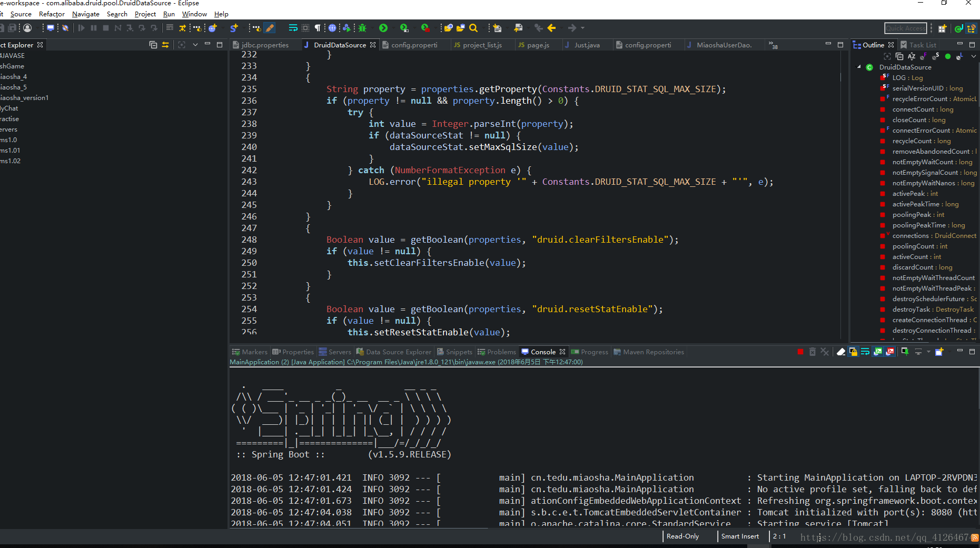
Task: Open Run button dropdown arrow
Action: pos(393,28)
